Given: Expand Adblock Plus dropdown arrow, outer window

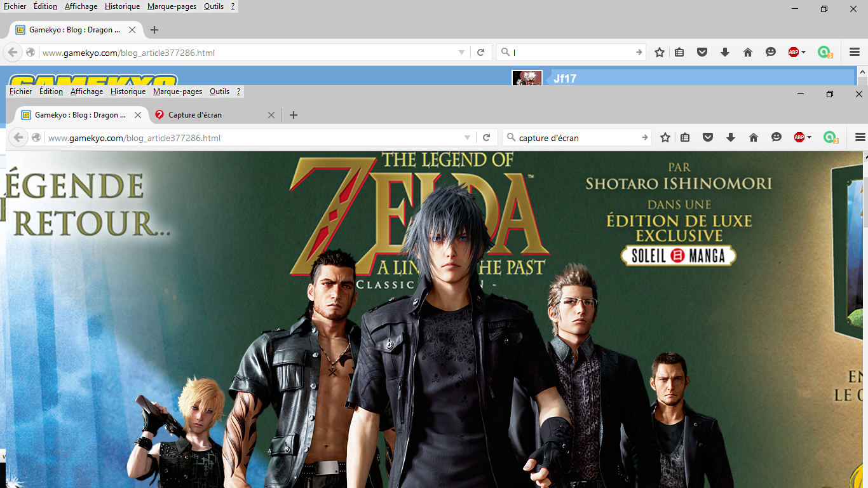Looking at the screenshot, I should (804, 53).
